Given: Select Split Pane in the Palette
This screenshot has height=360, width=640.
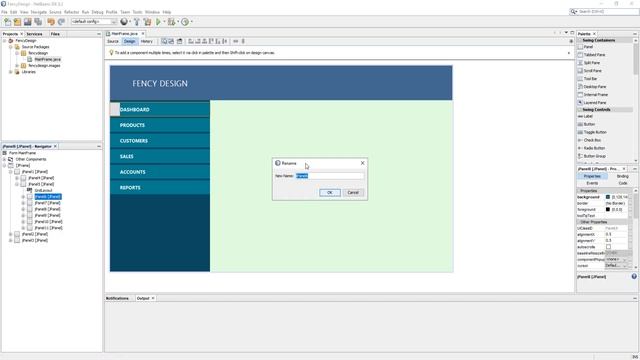Looking at the screenshot, I should (x=589, y=63).
